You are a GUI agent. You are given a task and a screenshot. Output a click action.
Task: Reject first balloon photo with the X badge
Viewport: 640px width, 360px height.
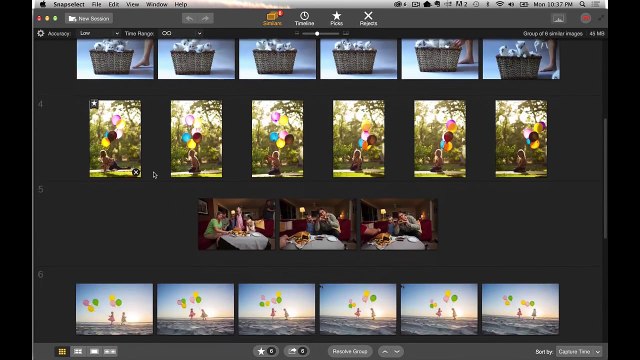click(136, 172)
